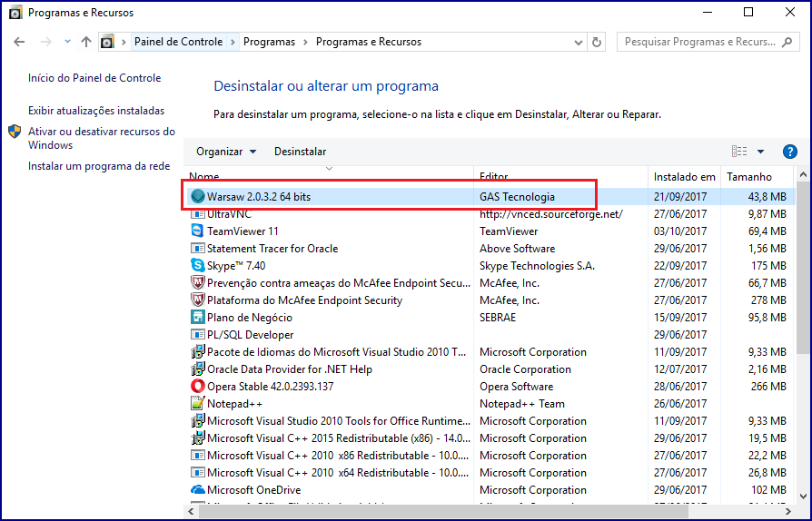The image size is (812, 521).
Task: Click the TeamViewer 11 icon
Action: [x=198, y=231]
